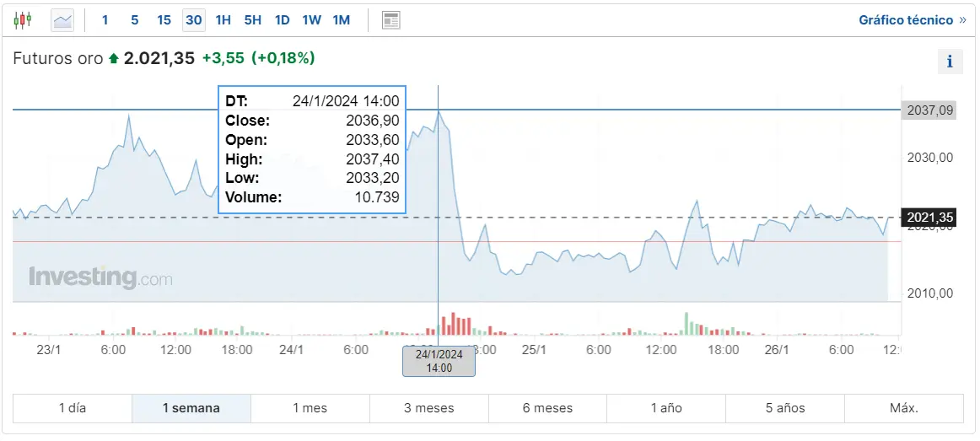Screen dimensions: 980x441
Task: Display the Máx. time range
Action: [903, 408]
